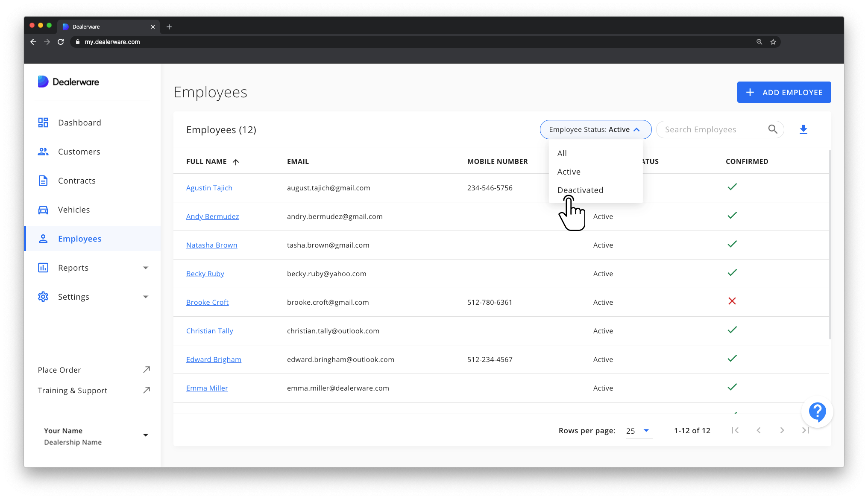The width and height of the screenshot is (868, 499).
Task: Click the browser zoom magnifier icon
Action: 759,42
